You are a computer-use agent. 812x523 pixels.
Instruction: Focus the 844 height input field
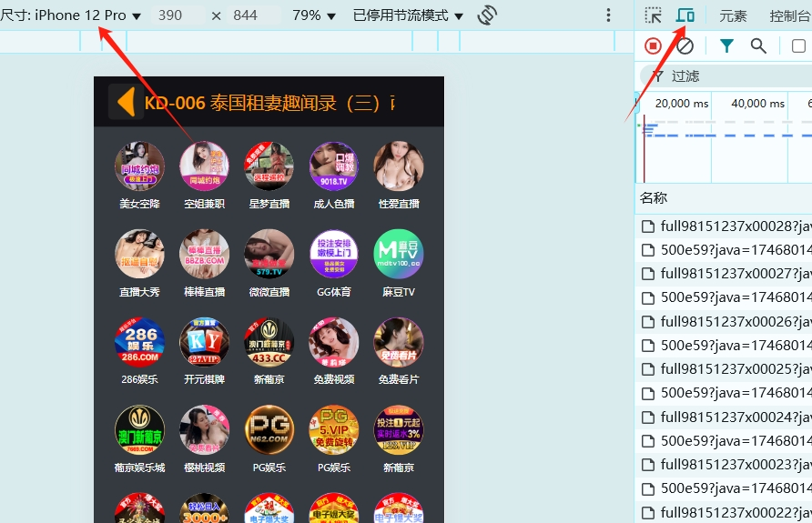(253, 15)
